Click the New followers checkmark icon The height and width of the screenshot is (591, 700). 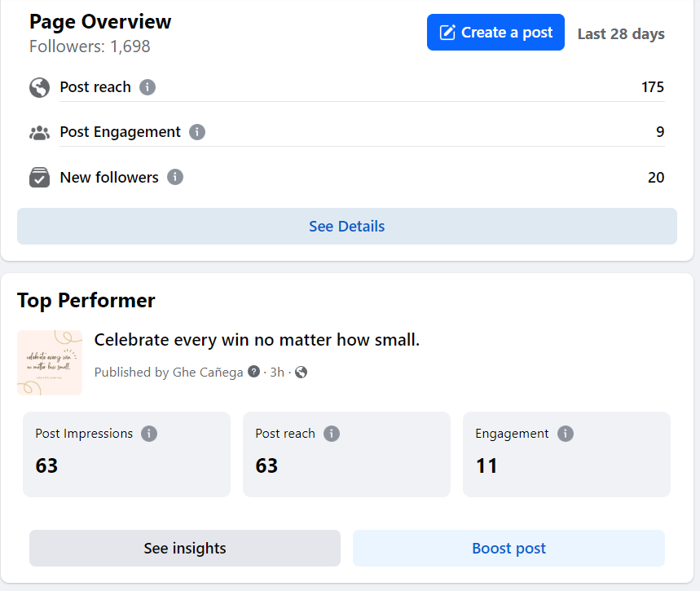coord(39,178)
